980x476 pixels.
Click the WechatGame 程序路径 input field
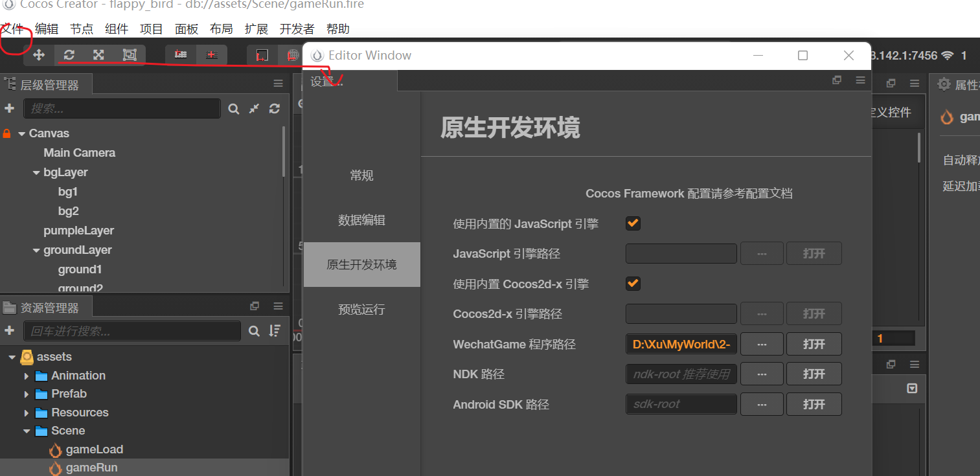(x=681, y=344)
